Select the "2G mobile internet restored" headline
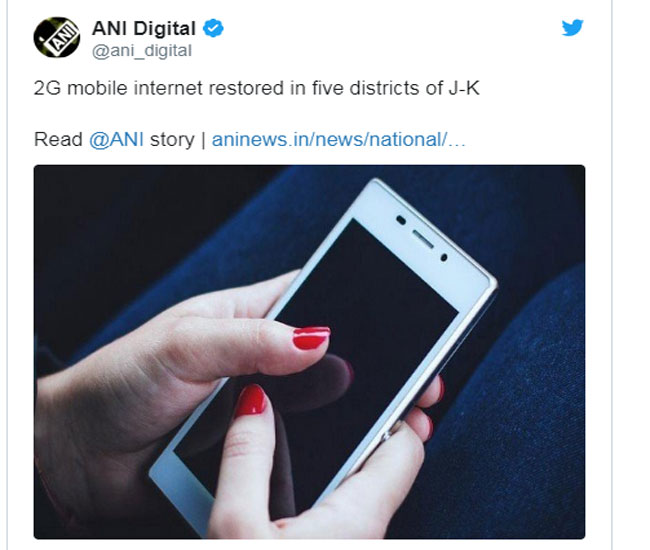 point(160,88)
